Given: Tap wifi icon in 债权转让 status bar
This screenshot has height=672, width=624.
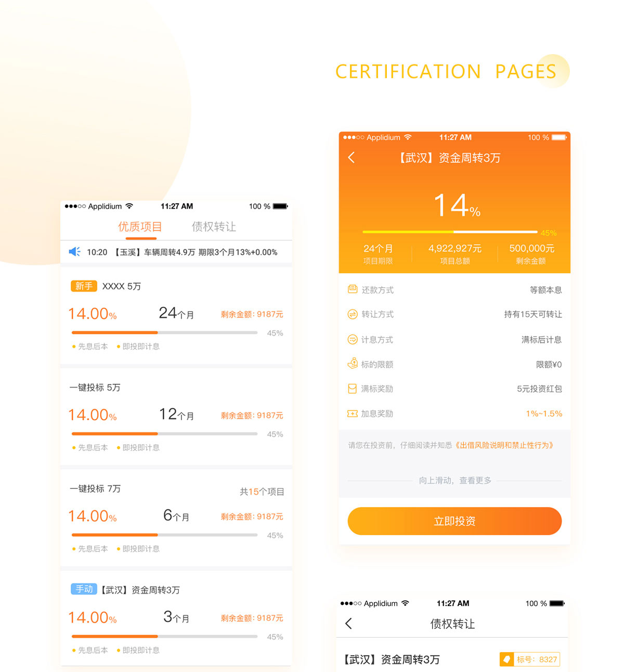Looking at the screenshot, I should coord(405,603).
